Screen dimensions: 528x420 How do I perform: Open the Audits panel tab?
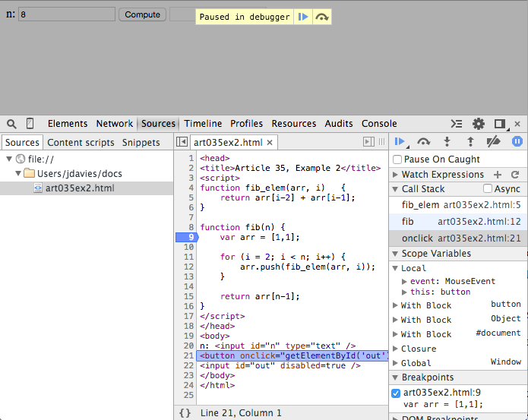339,124
